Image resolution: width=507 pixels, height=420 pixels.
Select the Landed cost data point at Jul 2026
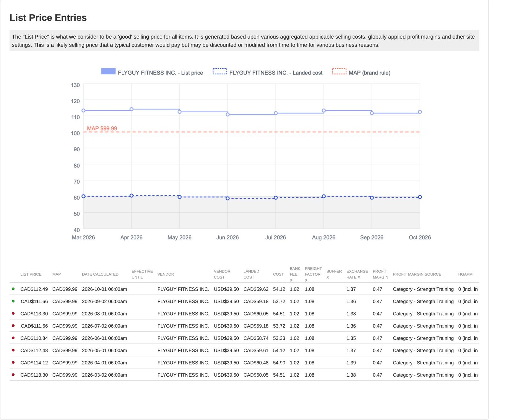point(276,197)
